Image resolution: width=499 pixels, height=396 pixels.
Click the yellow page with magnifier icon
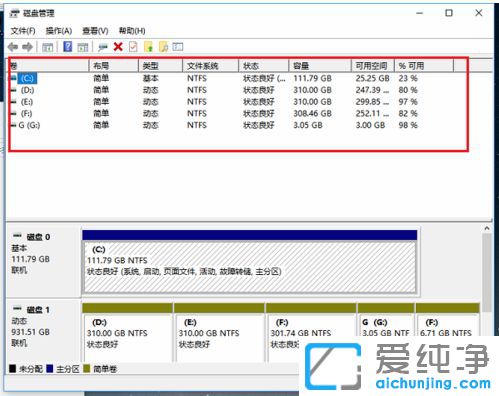pyautogui.click(x=163, y=47)
